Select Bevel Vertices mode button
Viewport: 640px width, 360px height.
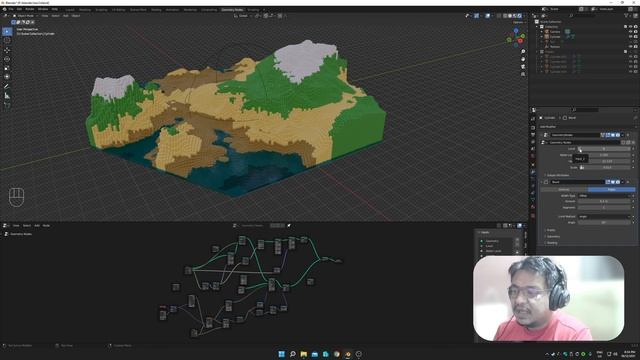click(564, 189)
